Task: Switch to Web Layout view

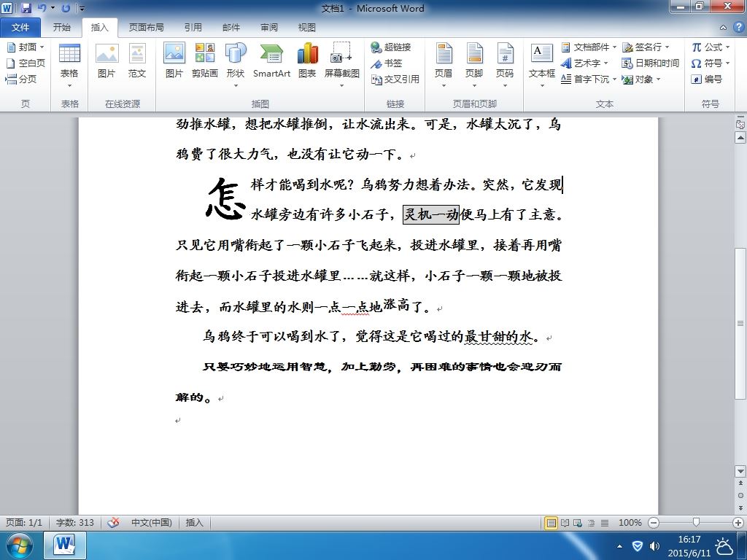Action: 578,523
